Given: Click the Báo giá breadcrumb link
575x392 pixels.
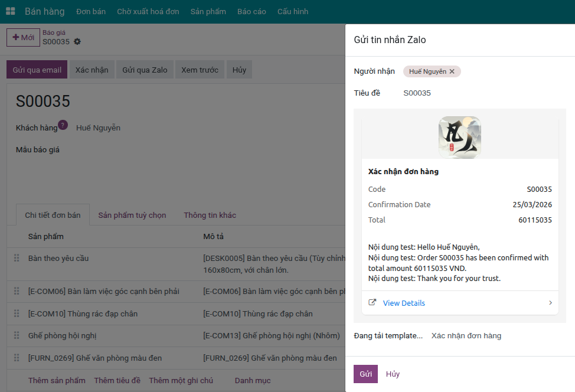Looking at the screenshot, I should tap(54, 32).
